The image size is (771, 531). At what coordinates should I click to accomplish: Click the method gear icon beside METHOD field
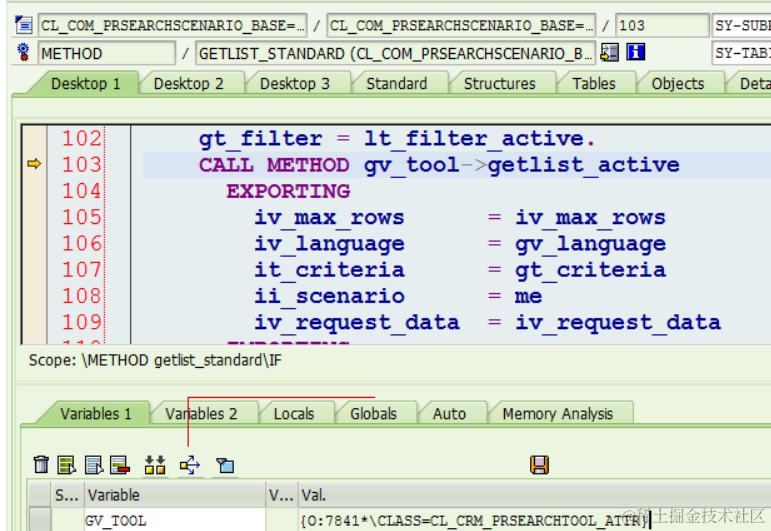pos(23,52)
